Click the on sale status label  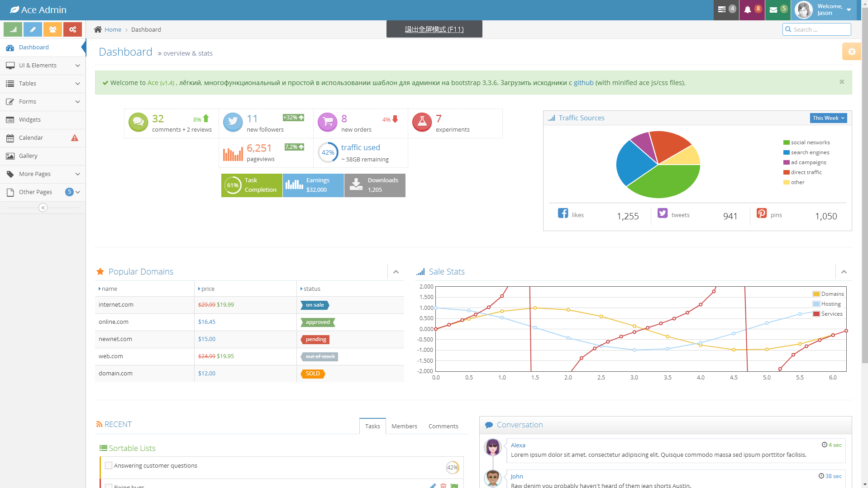click(315, 305)
